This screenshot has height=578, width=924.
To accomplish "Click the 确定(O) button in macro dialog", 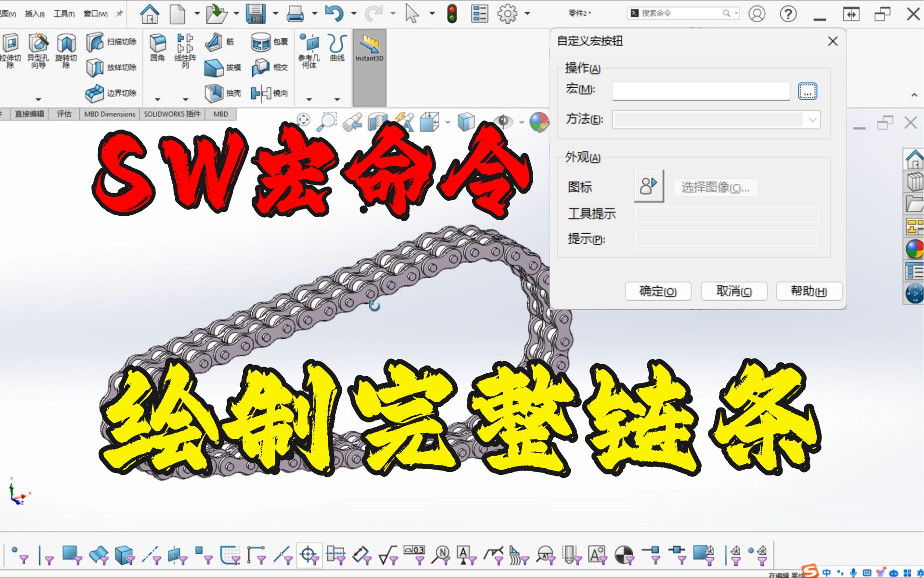I will [x=657, y=291].
